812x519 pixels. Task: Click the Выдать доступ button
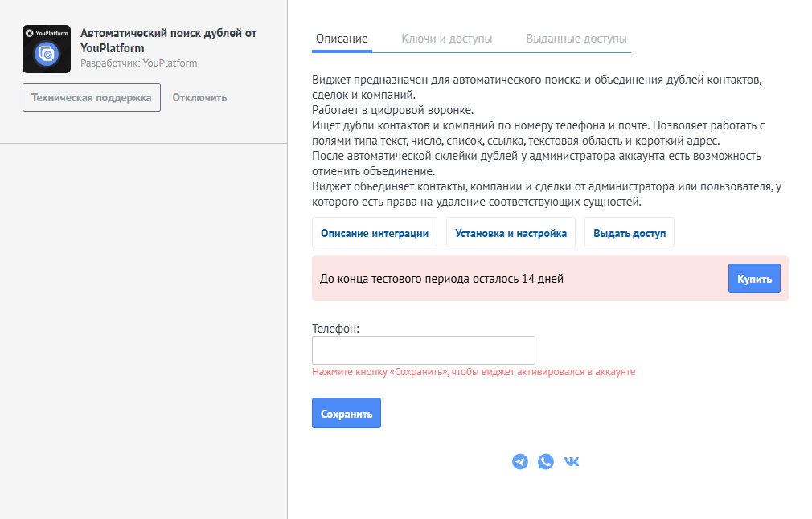pos(630,233)
